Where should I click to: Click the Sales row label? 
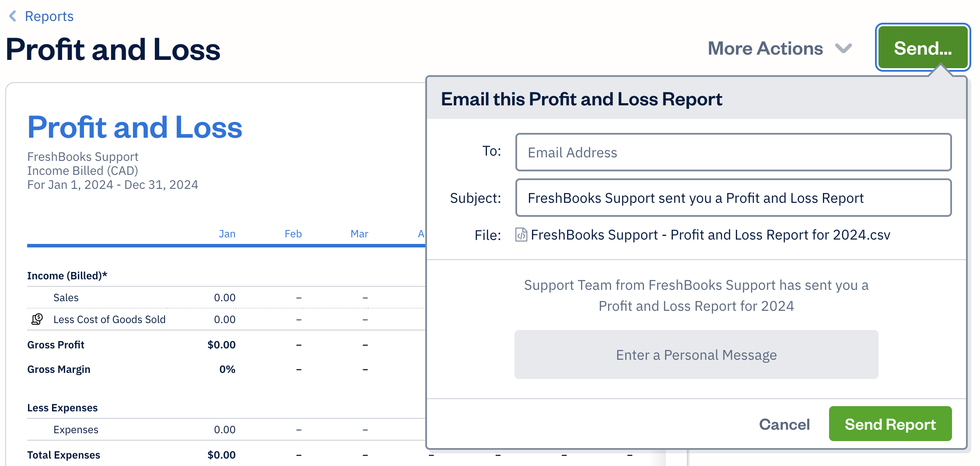66,298
